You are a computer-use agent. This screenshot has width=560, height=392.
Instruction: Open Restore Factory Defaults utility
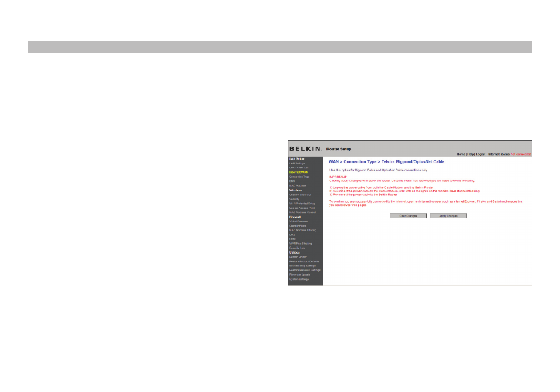[x=304, y=261]
